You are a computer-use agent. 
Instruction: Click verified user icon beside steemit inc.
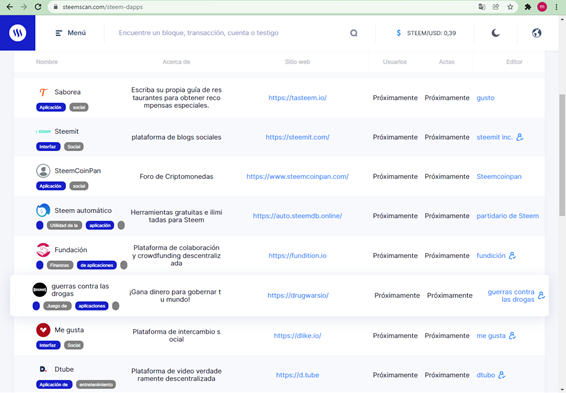point(519,137)
